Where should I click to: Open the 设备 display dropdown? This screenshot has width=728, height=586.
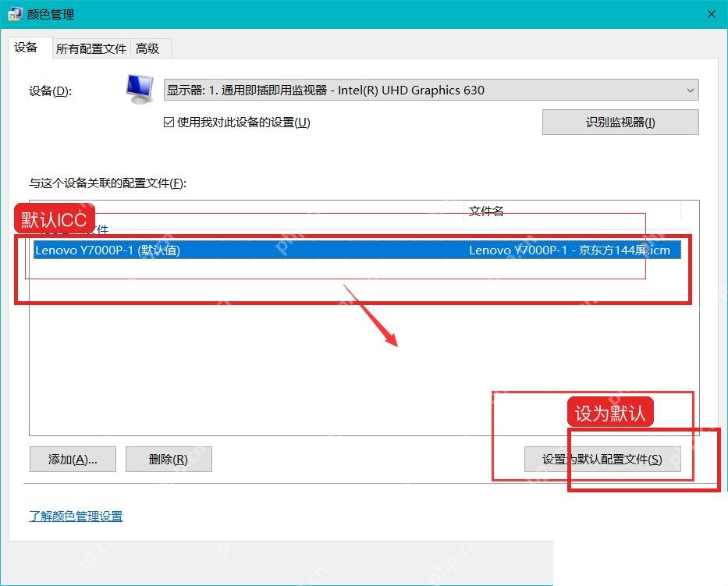click(x=431, y=90)
